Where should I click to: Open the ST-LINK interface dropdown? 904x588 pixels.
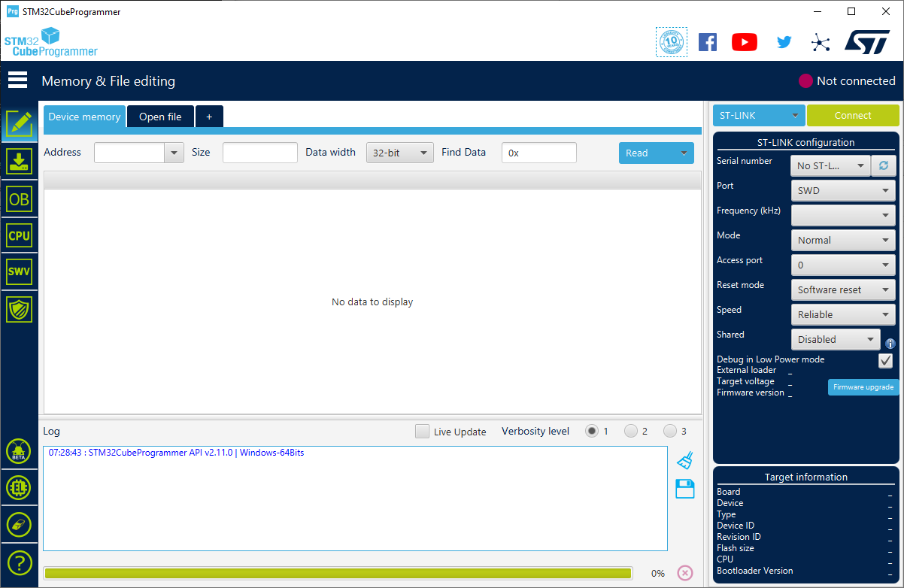tap(759, 115)
